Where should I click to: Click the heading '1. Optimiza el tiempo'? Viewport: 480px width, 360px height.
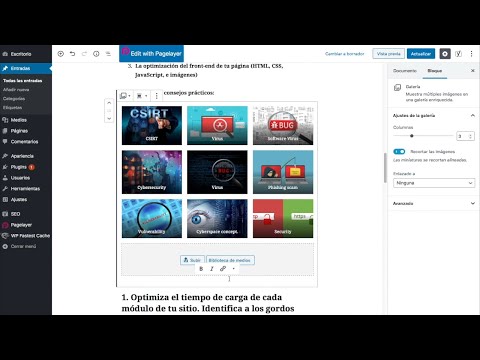[x=208, y=303]
